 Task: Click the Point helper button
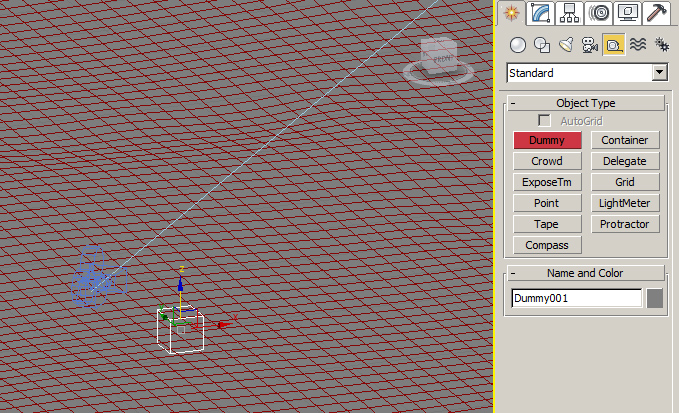pyautogui.click(x=547, y=203)
